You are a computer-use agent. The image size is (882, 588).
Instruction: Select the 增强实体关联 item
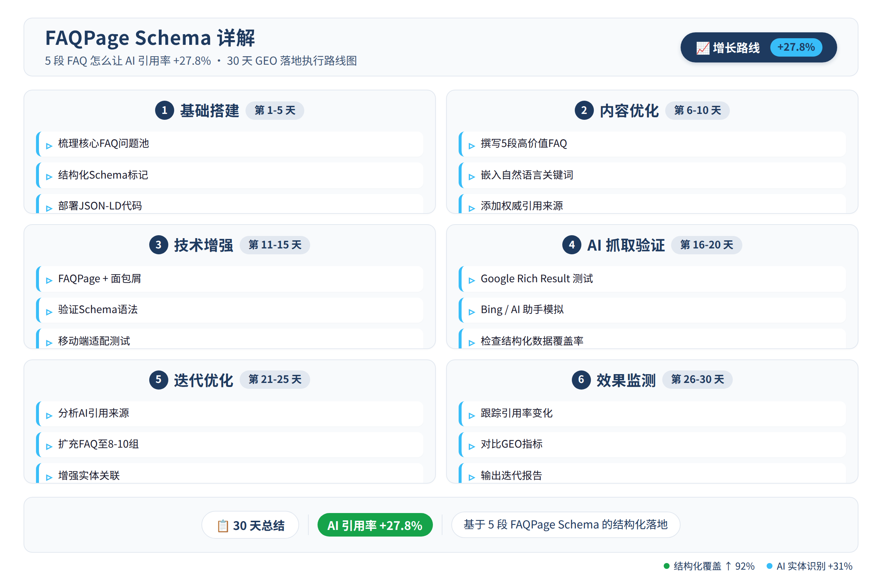click(229, 473)
